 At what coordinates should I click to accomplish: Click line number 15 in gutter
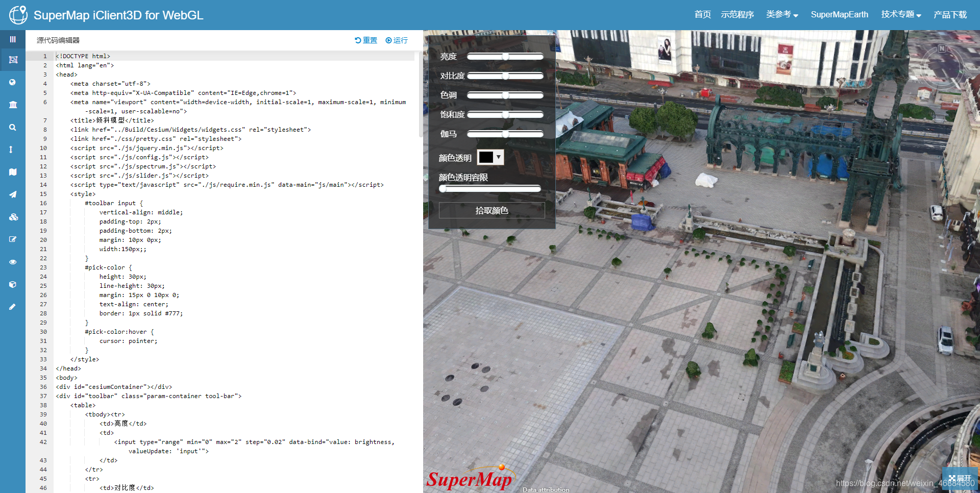point(43,194)
